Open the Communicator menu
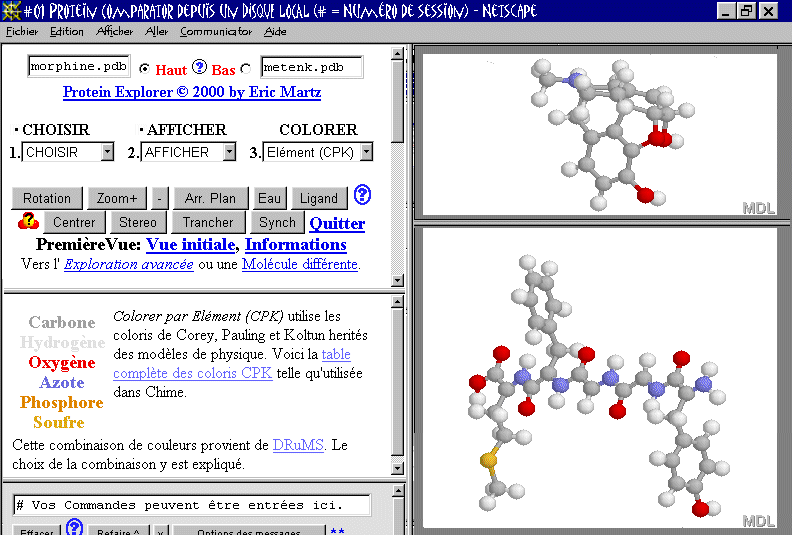792x535 pixels. pos(216,31)
